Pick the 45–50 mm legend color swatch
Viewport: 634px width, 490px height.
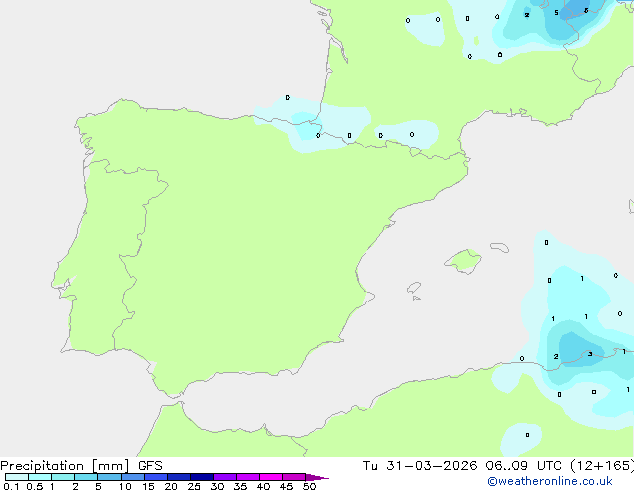pyautogui.click(x=294, y=477)
